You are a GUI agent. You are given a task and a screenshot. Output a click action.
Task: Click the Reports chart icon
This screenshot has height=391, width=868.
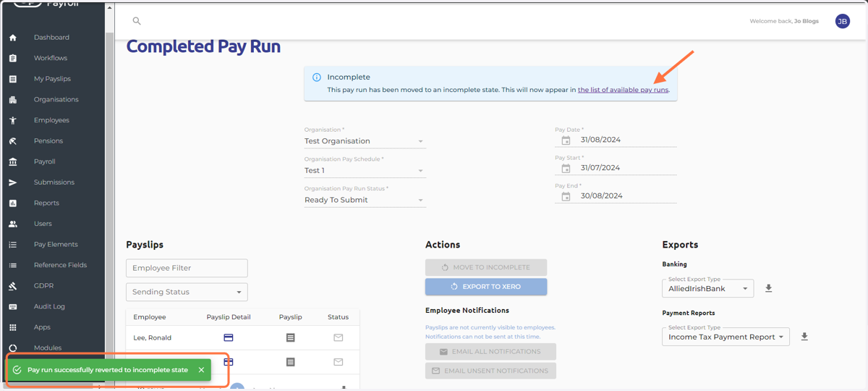point(13,203)
